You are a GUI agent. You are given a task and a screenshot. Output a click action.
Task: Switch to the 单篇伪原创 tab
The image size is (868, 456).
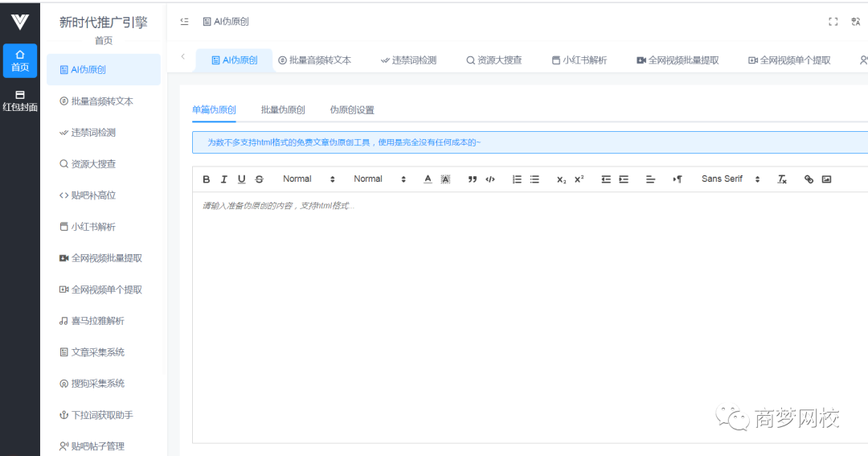(x=215, y=109)
